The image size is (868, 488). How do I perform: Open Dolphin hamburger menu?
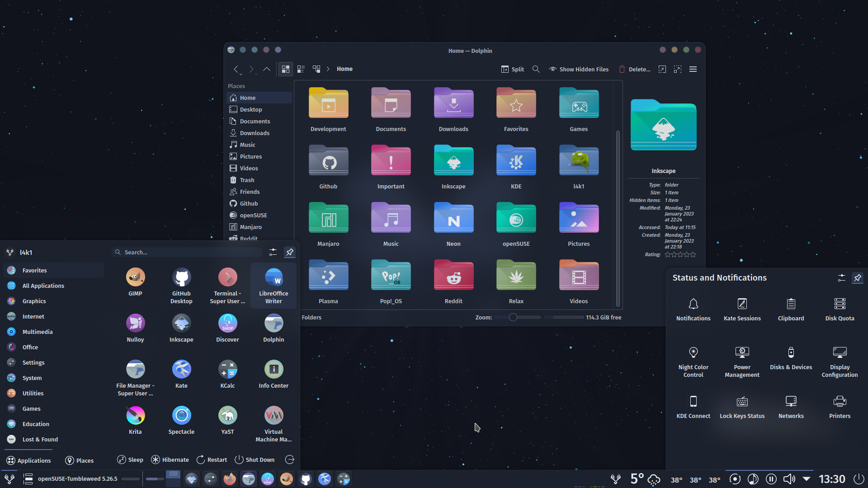[693, 69]
